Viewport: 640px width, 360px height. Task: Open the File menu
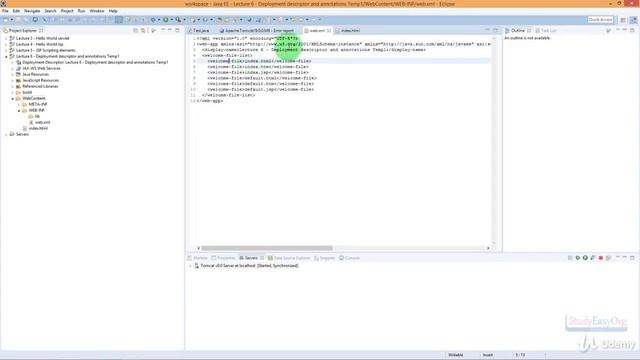(x=5, y=11)
